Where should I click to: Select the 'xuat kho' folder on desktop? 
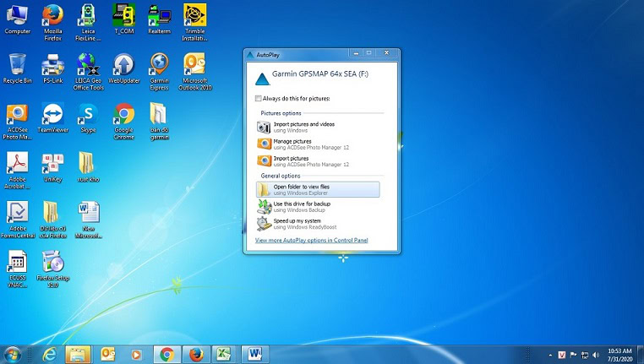point(88,167)
